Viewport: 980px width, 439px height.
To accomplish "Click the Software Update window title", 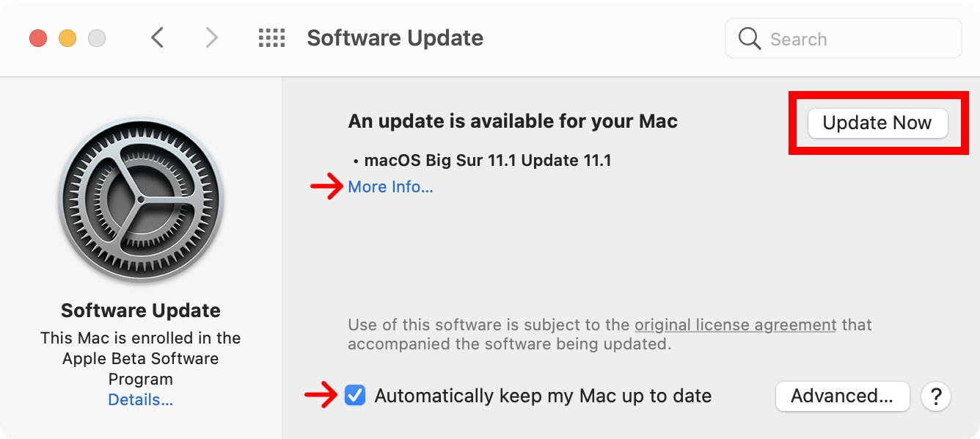I will coord(395,38).
